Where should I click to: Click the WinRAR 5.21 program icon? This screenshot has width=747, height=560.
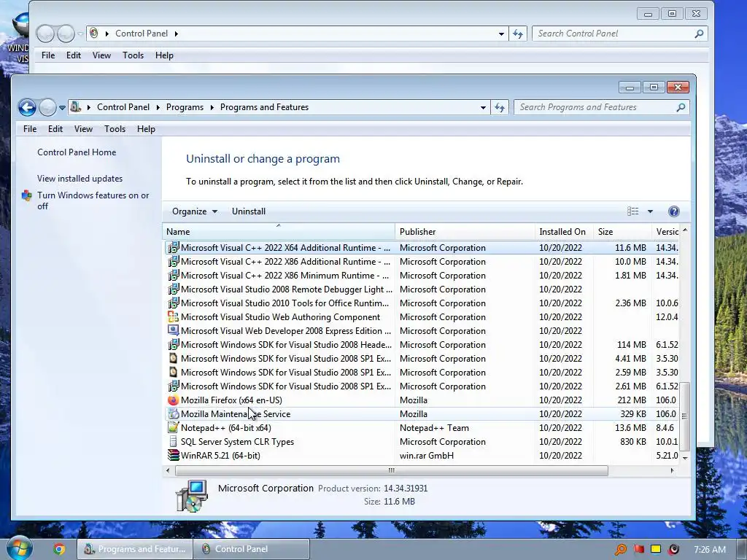tap(174, 455)
